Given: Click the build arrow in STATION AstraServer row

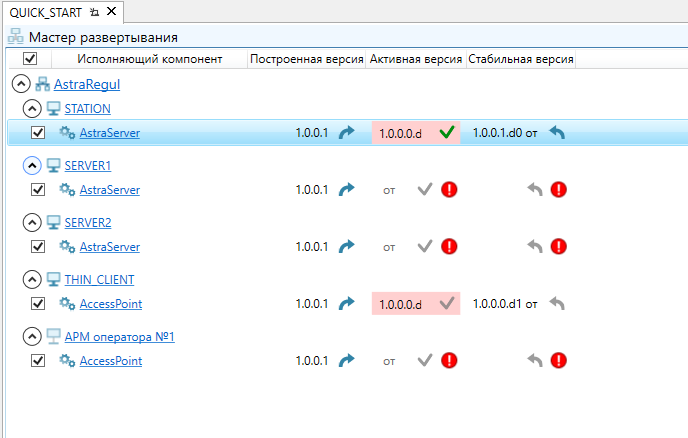Looking at the screenshot, I should pos(347,132).
